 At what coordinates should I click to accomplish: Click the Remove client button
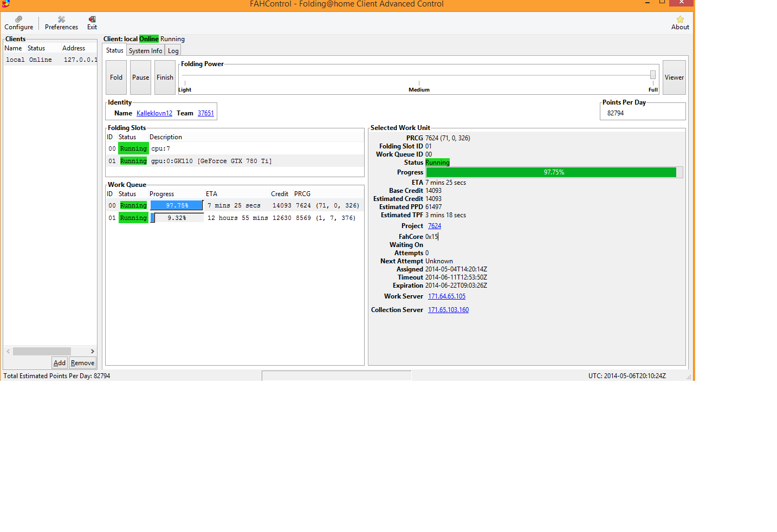pos(82,363)
